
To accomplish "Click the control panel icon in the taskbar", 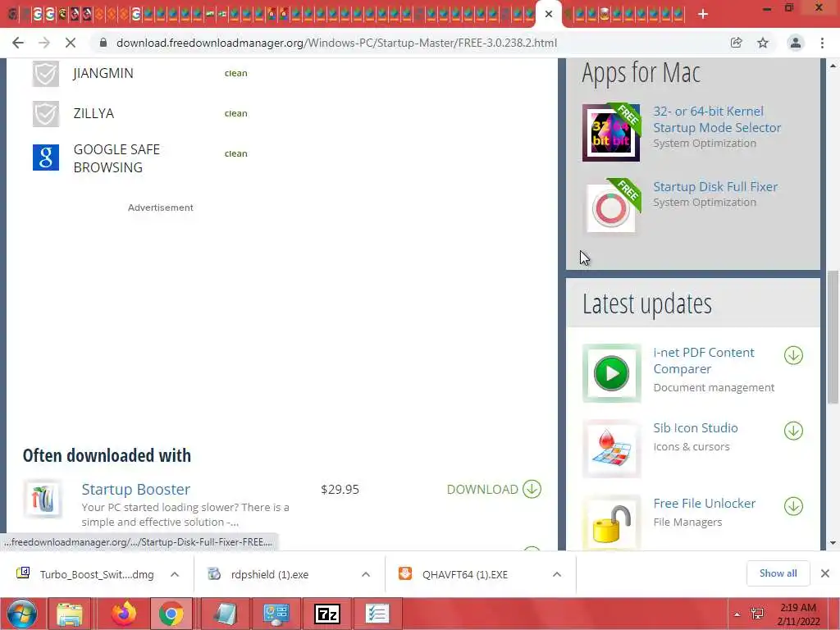I will point(276,614).
